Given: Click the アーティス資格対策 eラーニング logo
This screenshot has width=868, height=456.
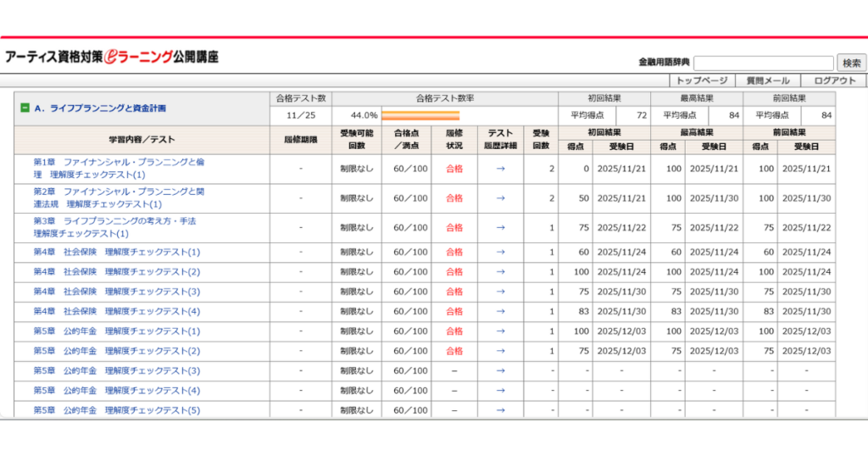Looking at the screenshot, I should 112,58.
